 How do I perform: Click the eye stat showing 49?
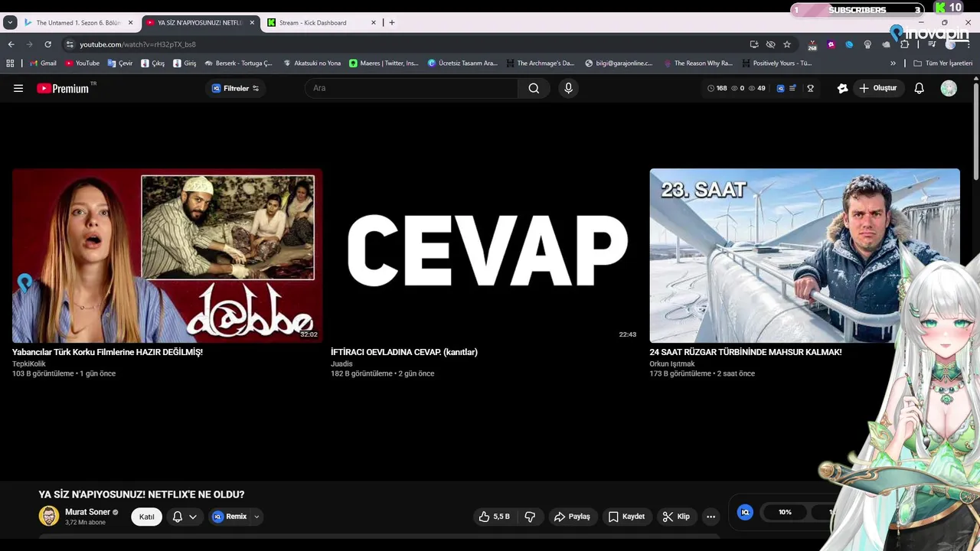(x=756, y=88)
